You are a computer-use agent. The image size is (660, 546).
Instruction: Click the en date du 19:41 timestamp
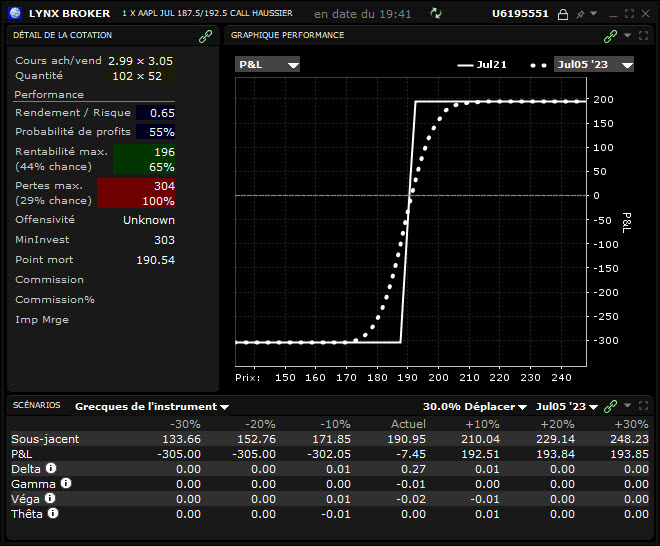click(362, 14)
